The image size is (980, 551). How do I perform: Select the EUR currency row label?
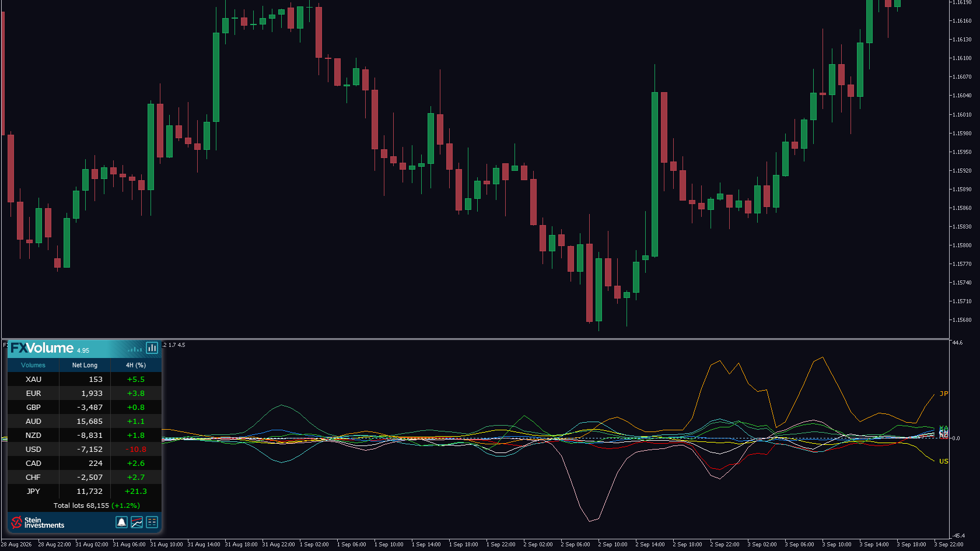pyautogui.click(x=34, y=394)
